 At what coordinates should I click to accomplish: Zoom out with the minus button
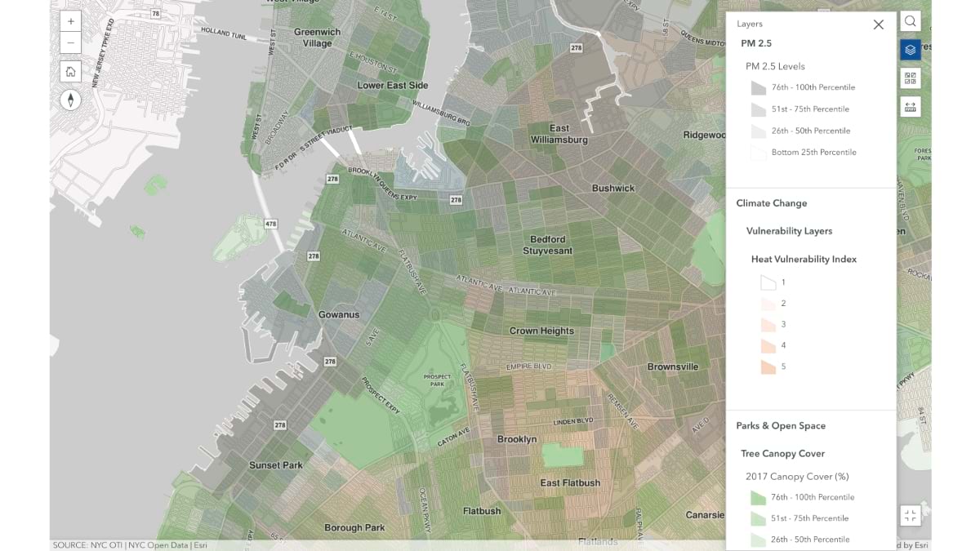click(x=71, y=43)
